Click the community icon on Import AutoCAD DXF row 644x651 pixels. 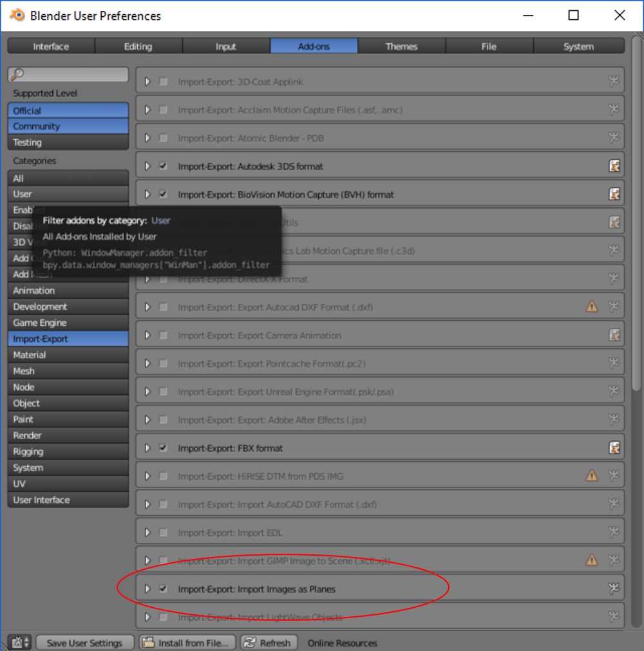click(614, 504)
